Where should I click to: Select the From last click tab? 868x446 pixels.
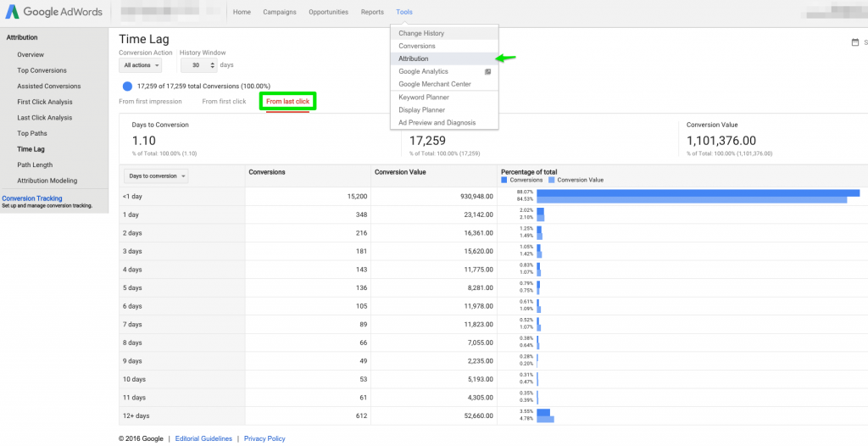[288, 102]
